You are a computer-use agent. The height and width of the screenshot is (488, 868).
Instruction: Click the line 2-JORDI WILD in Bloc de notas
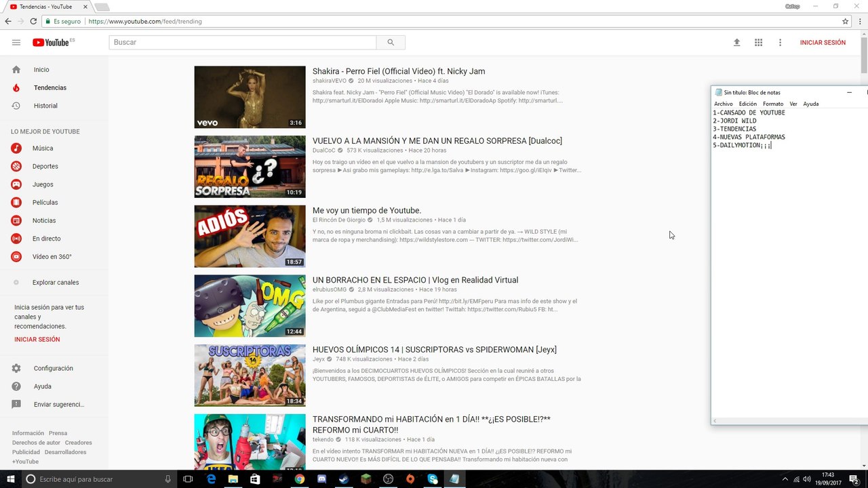point(734,121)
